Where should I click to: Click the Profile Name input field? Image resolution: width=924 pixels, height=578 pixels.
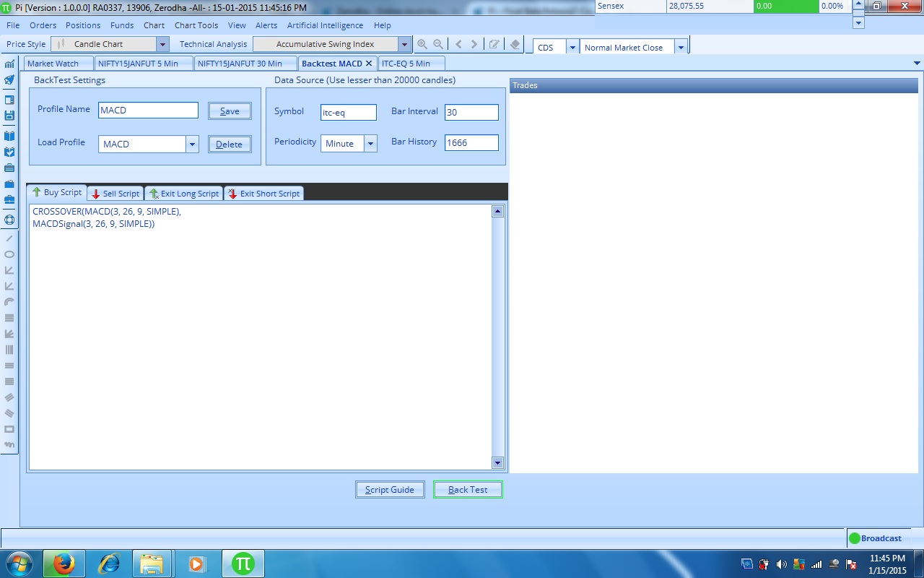[x=148, y=111]
